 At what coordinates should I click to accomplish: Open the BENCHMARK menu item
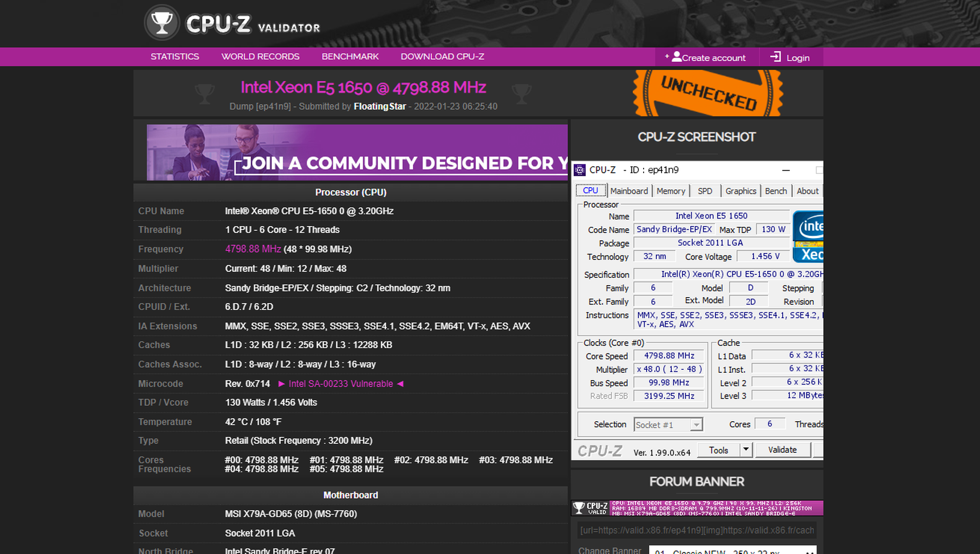click(x=350, y=56)
